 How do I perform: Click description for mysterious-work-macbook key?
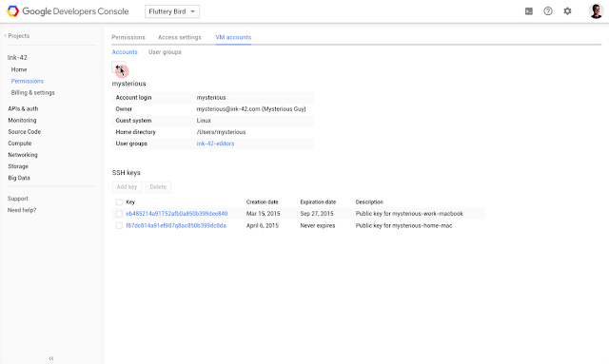(409, 214)
